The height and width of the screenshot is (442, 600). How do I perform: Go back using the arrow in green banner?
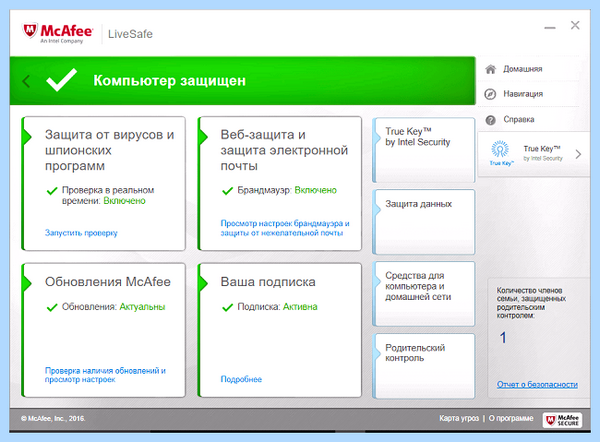tap(26, 81)
